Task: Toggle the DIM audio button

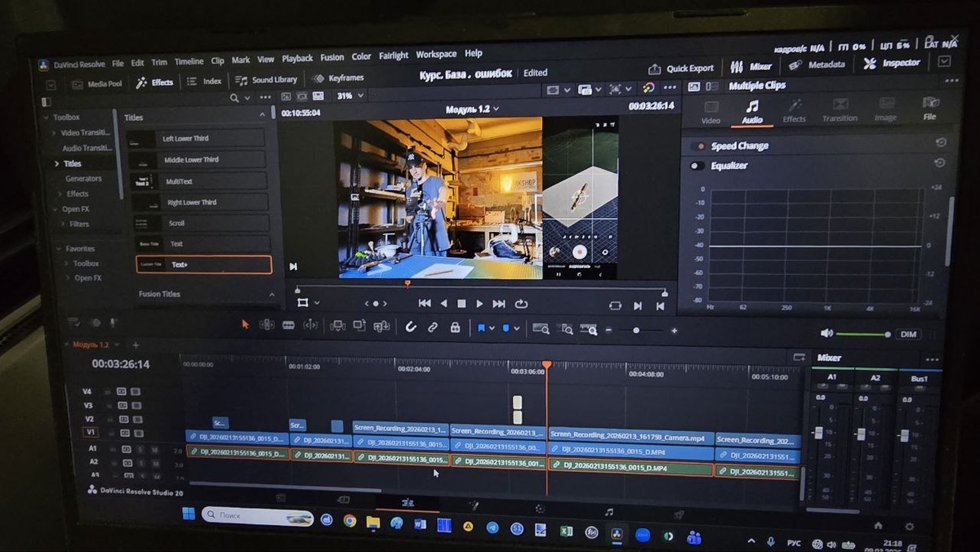Action: pos(906,334)
